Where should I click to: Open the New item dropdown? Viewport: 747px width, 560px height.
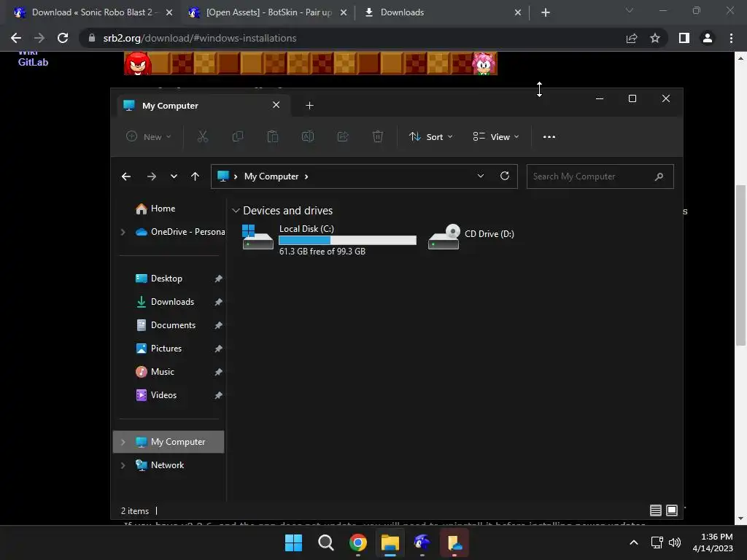pyautogui.click(x=149, y=136)
